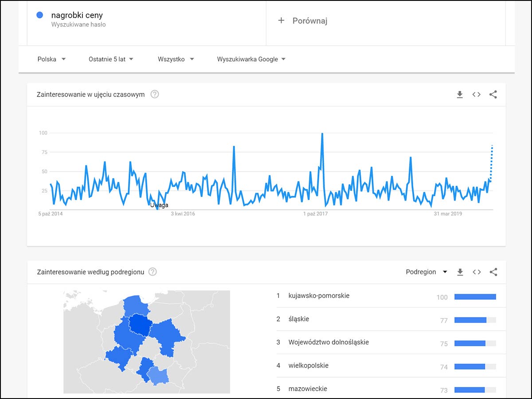Open the Ostatnie 5 lat time range dropdown
Viewport: 532px width, 399px height.
[111, 59]
